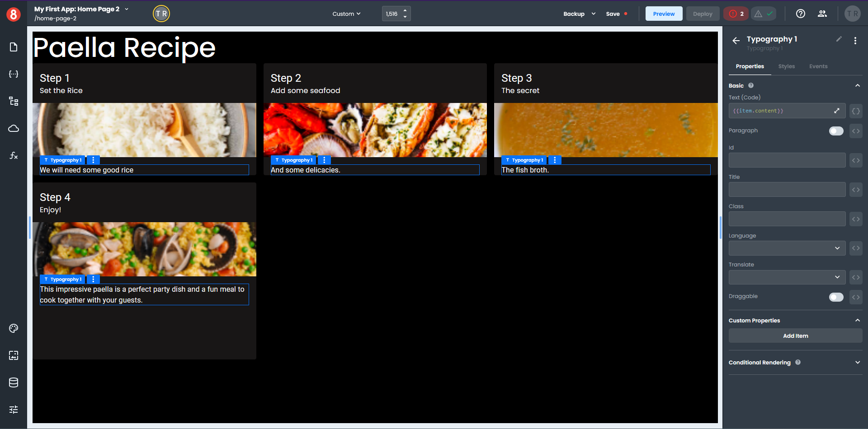Click the pencil icon to rename Typography 1
The image size is (868, 429).
(839, 39)
